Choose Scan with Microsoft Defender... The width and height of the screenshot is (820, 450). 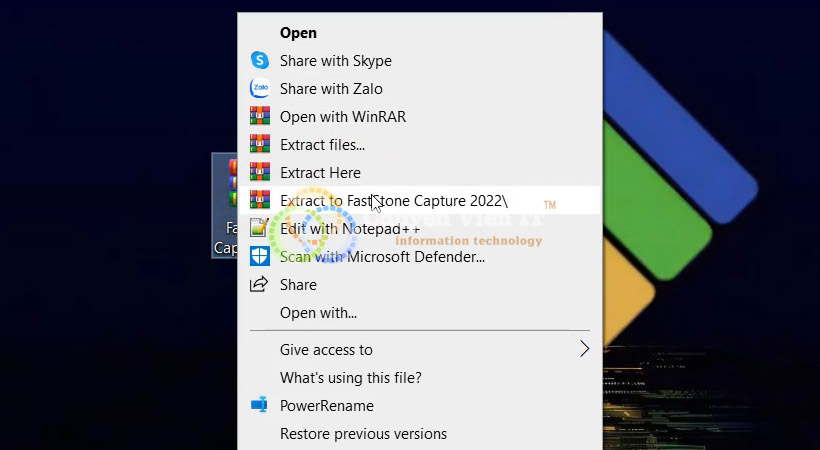click(420, 256)
